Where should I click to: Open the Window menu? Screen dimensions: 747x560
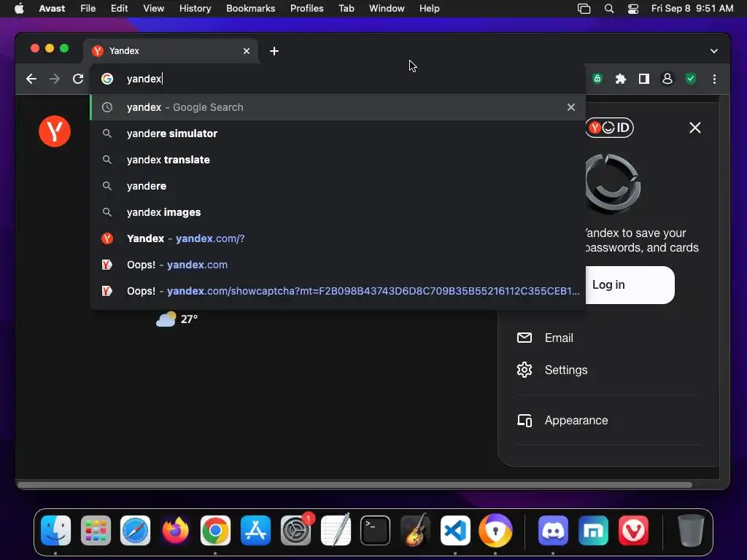tap(387, 9)
